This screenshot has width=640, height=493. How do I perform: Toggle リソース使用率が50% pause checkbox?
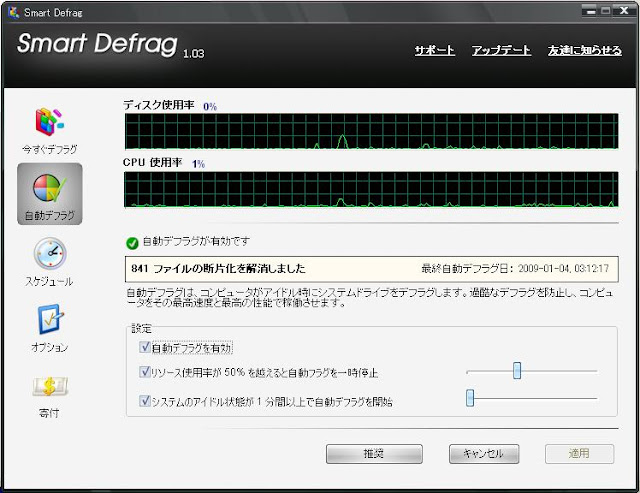(144, 372)
